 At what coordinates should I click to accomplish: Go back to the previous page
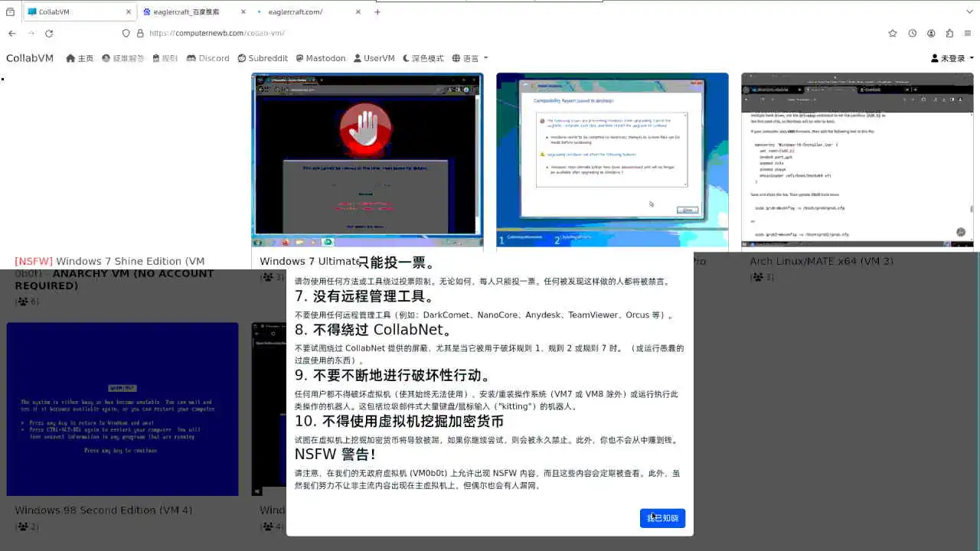(11, 33)
